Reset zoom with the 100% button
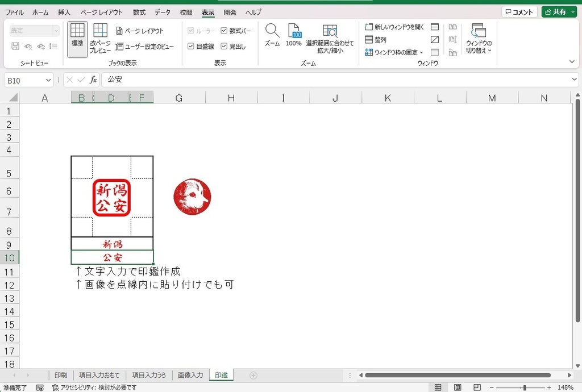582x392 pixels. coord(293,35)
